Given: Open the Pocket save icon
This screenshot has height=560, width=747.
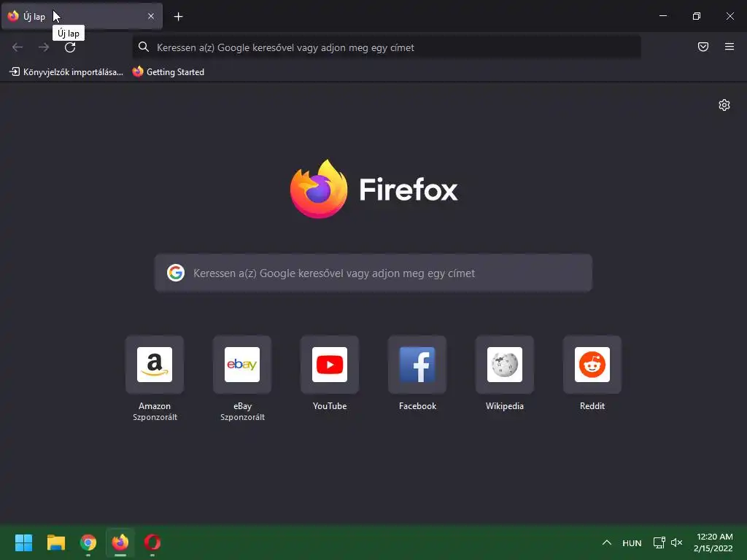Looking at the screenshot, I should click(703, 47).
